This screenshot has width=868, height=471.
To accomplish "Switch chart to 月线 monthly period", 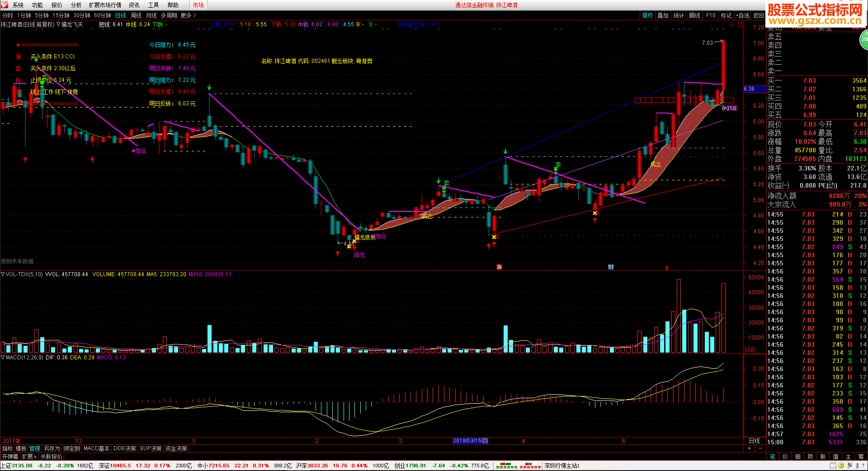I will pyautogui.click(x=151, y=15).
